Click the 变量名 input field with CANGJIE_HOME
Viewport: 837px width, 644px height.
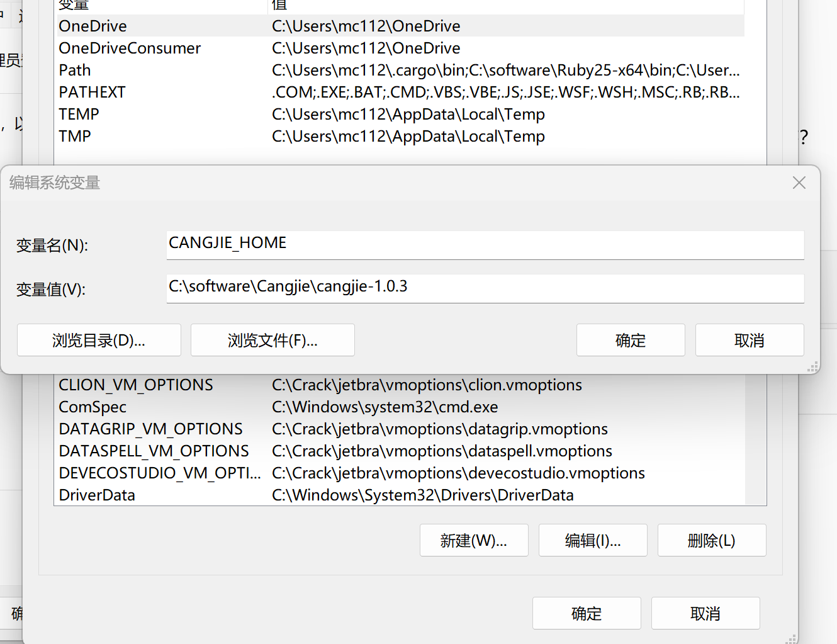coord(485,245)
